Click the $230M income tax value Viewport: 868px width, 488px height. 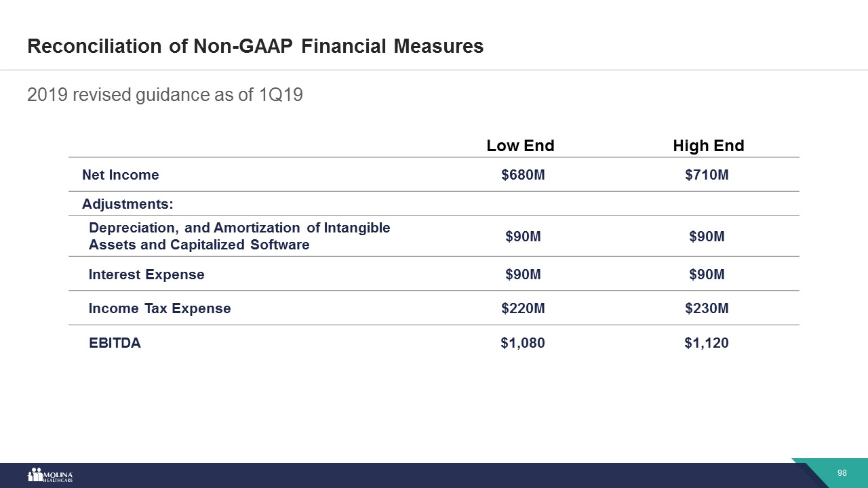coord(707,308)
